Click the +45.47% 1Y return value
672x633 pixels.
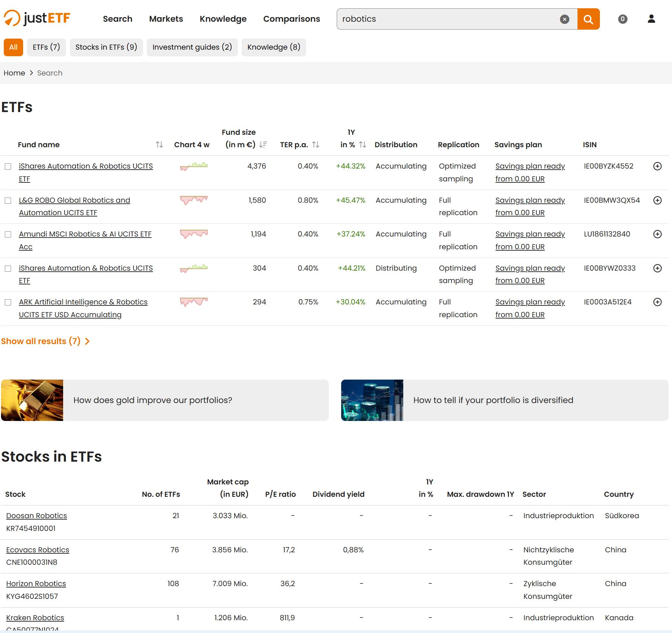[350, 200]
